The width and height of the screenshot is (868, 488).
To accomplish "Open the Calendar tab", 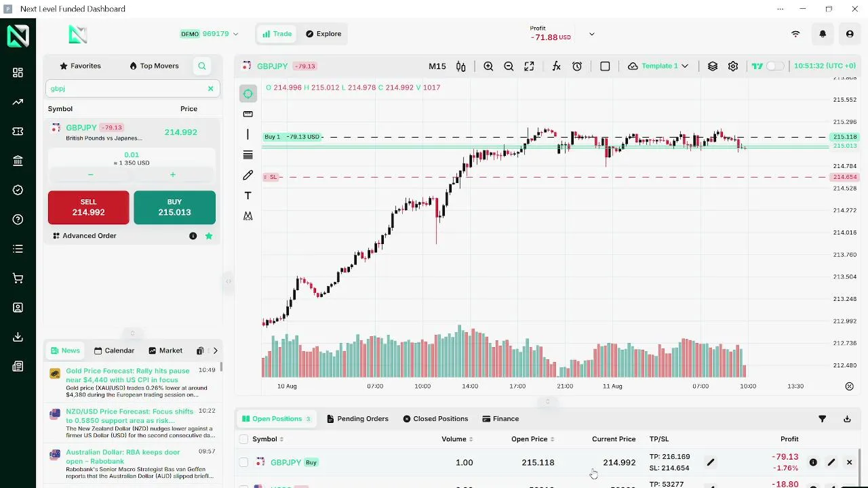I will pos(114,350).
